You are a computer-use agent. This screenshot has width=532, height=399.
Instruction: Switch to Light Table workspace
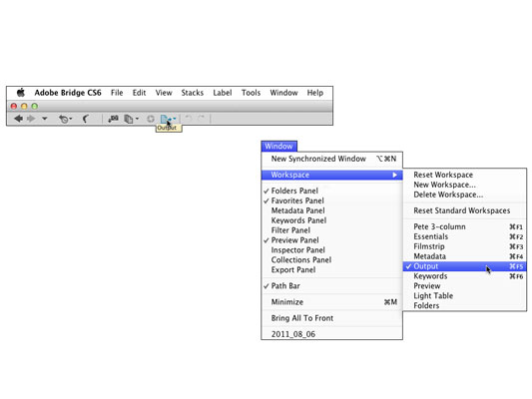coord(465,295)
